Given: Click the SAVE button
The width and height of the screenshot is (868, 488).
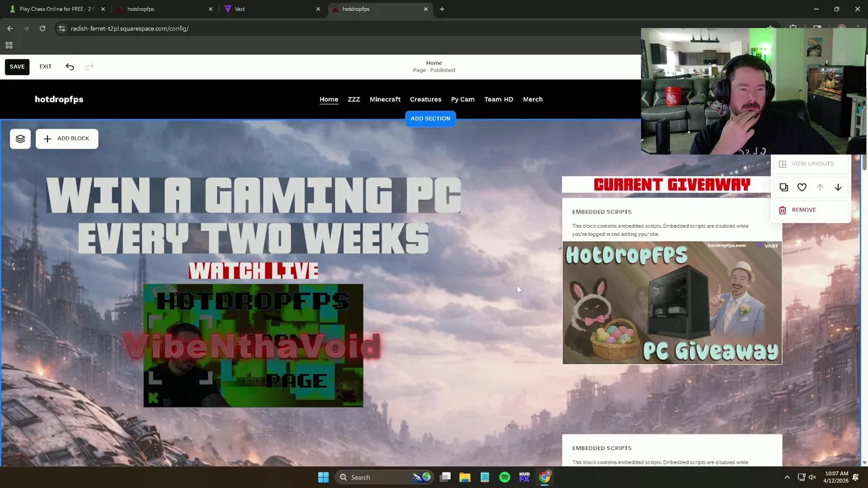Looking at the screenshot, I should tap(17, 66).
